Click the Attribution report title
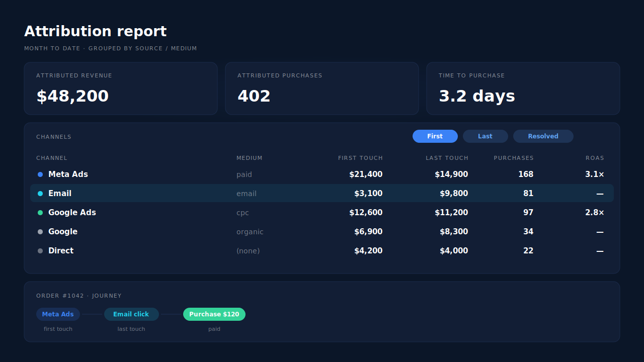The image size is (644, 362). click(x=96, y=31)
